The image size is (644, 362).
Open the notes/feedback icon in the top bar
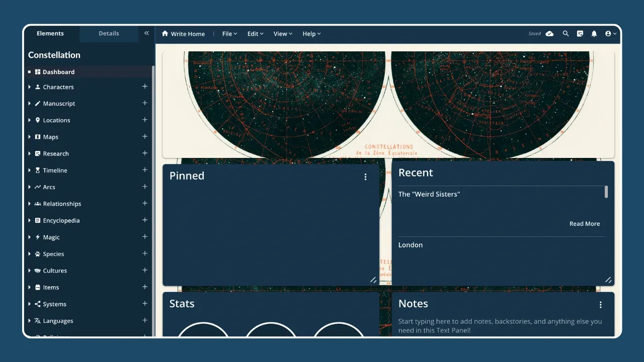point(580,34)
